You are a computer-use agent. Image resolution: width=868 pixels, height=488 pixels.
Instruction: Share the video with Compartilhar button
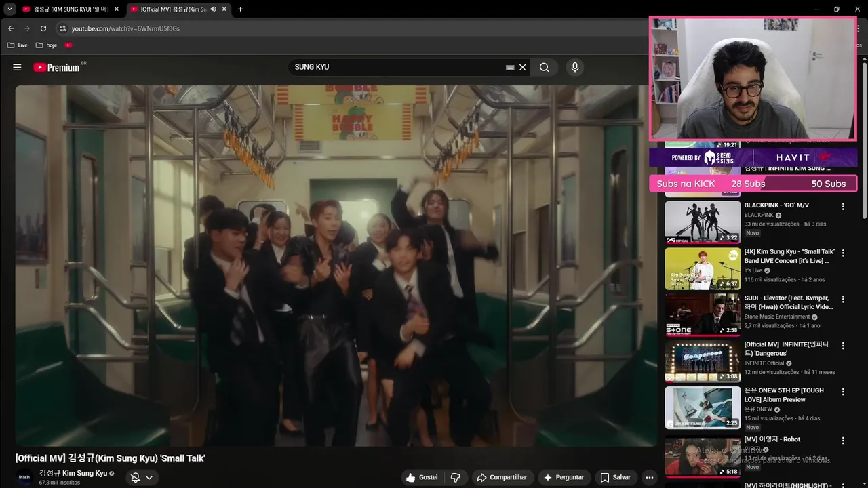pos(502,477)
